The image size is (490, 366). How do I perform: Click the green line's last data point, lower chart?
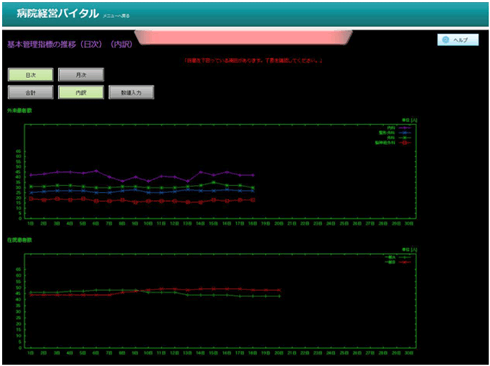(x=279, y=296)
